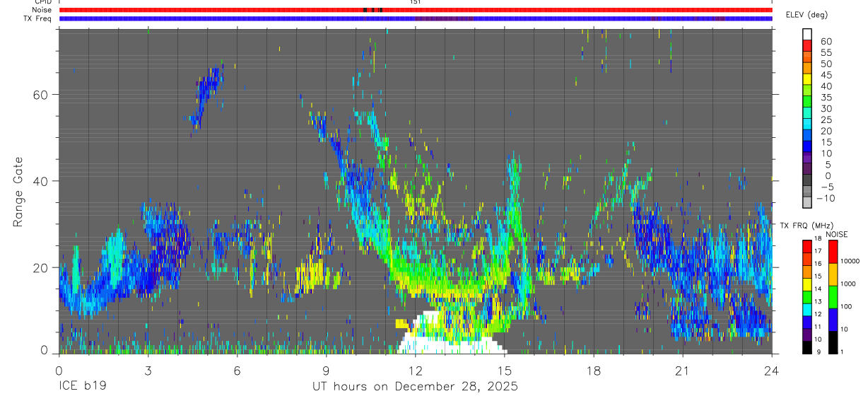
Task: Click the '60' tick on Range Gate axis
Action: tap(41, 95)
